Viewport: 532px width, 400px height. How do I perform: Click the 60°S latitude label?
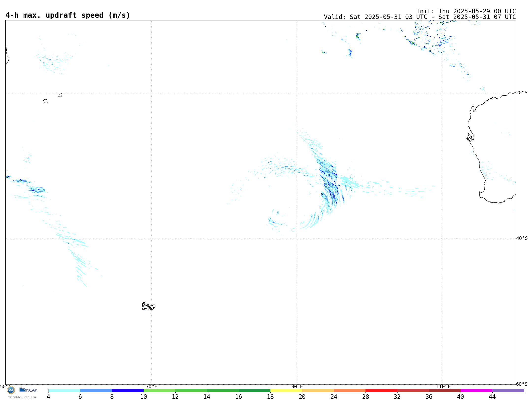(x=522, y=384)
